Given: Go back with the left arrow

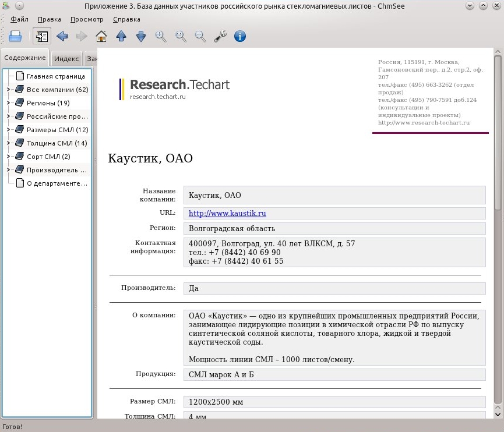Looking at the screenshot, I should [62, 36].
